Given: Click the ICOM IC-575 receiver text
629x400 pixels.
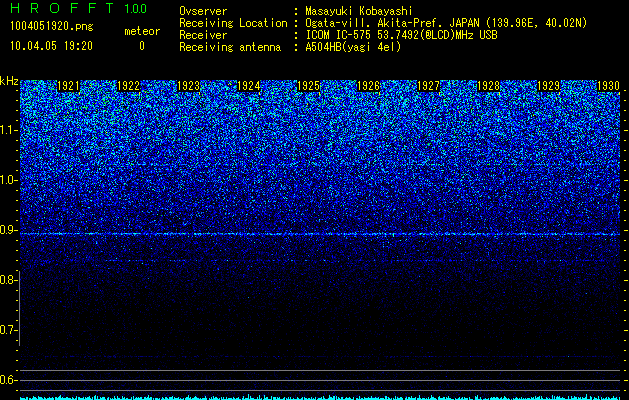Looking at the screenshot, I should [x=401, y=35].
